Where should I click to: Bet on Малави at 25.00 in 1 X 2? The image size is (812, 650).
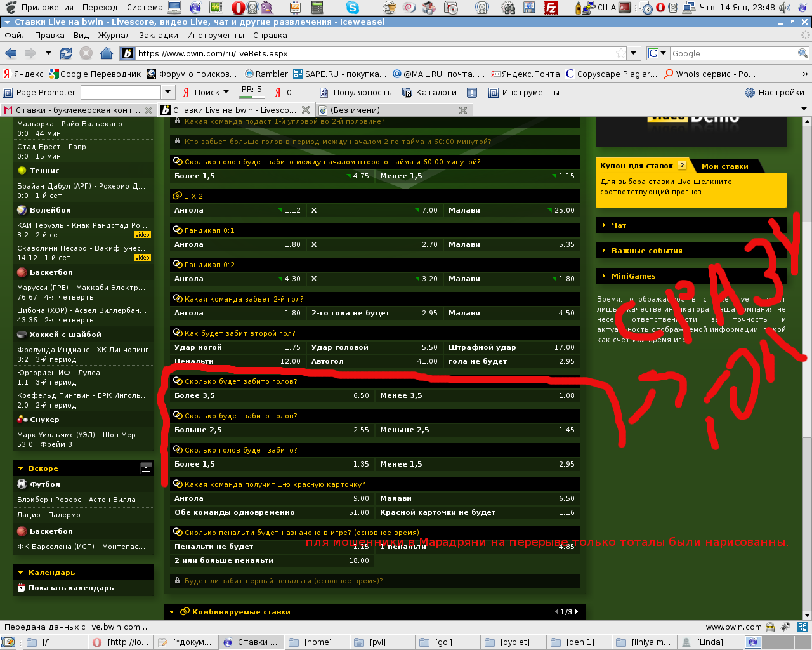[x=511, y=210]
